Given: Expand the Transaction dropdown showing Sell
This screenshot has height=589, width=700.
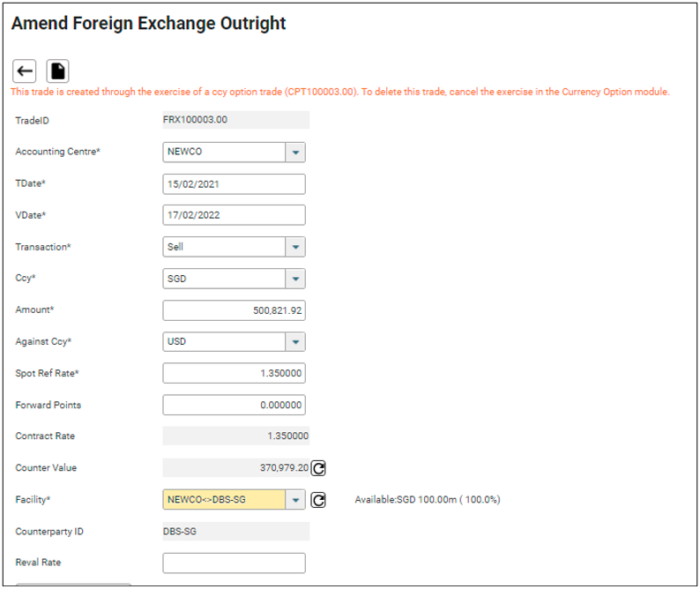Looking at the screenshot, I should 295,247.
